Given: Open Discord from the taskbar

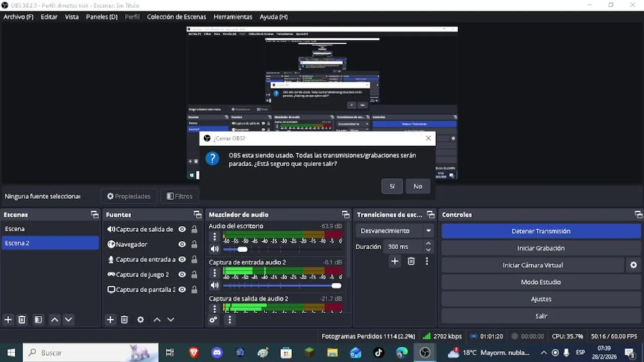Looking at the screenshot, I should click(x=217, y=353).
